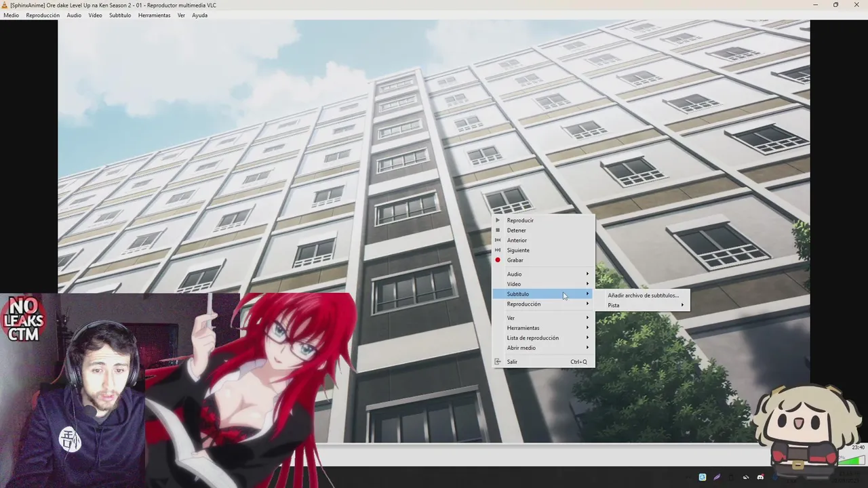Expand the Herramientas submenu in the context menu
Image resolution: width=868 pixels, height=488 pixels.
pyautogui.click(x=543, y=328)
